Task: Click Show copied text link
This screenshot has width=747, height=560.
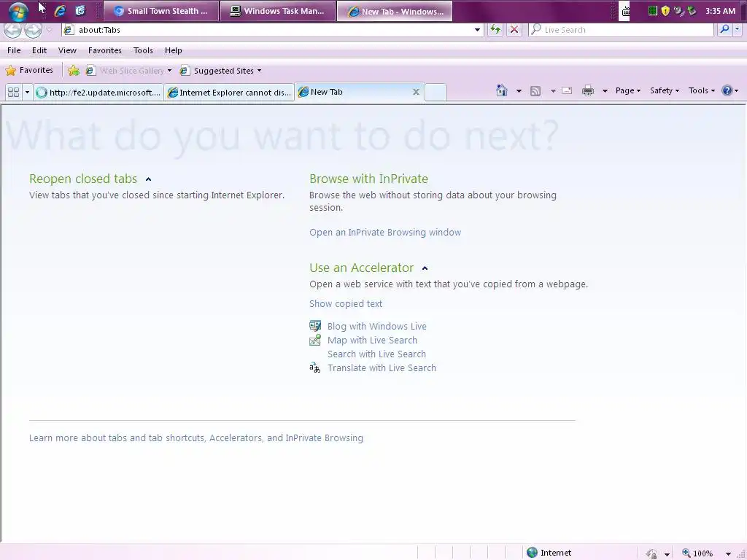Action: point(346,304)
